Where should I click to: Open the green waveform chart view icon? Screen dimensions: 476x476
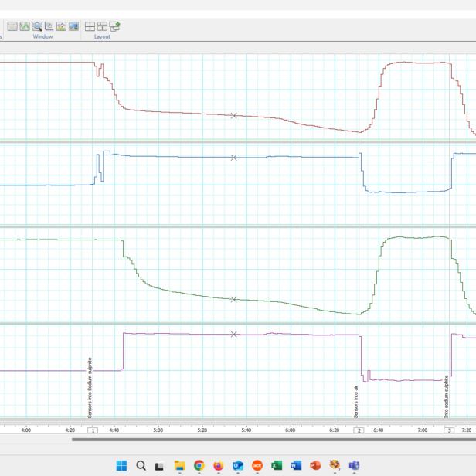click(25, 26)
